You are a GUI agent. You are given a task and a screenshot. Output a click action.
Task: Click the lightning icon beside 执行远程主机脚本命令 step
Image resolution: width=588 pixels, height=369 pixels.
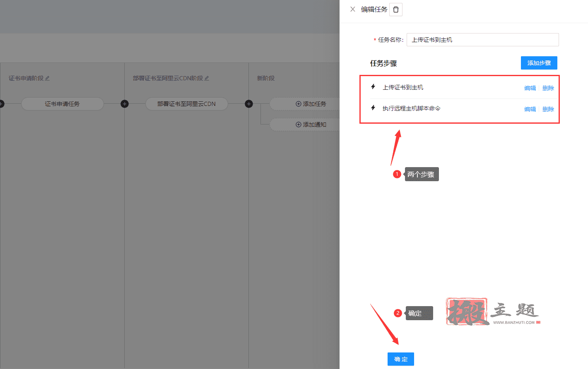click(x=373, y=108)
